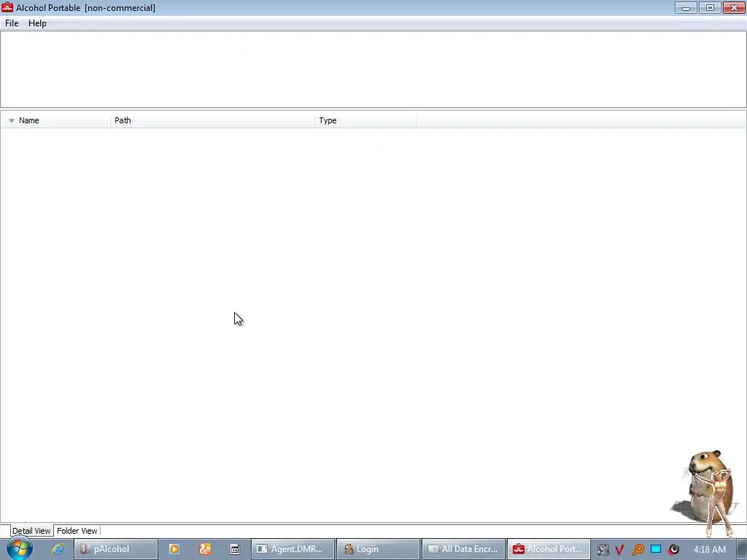Click the first gray system tray icon
747x560 pixels.
(603, 550)
